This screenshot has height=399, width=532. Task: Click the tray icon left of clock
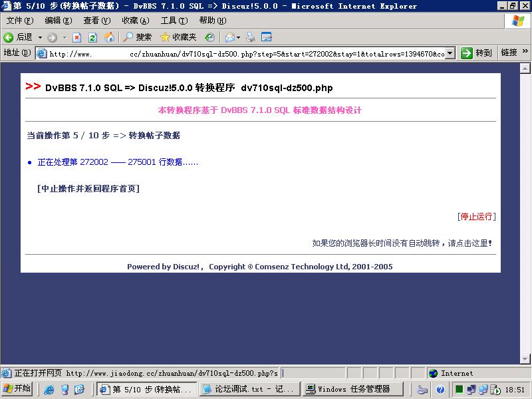(495, 390)
